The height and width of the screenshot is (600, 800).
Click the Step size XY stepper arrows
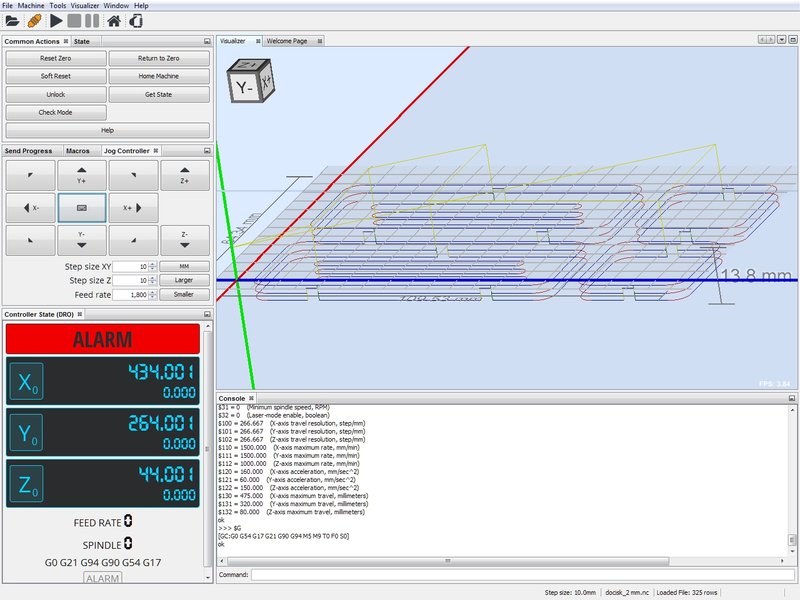click(x=153, y=266)
